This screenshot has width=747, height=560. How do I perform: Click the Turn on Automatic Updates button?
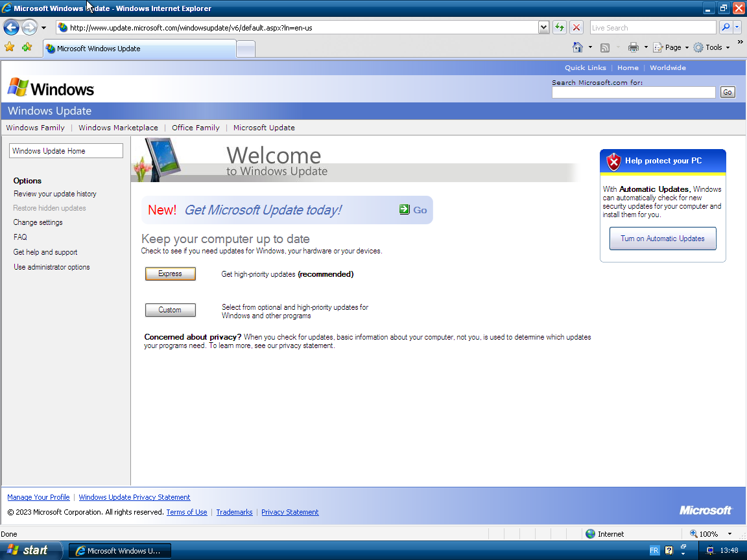click(x=663, y=239)
